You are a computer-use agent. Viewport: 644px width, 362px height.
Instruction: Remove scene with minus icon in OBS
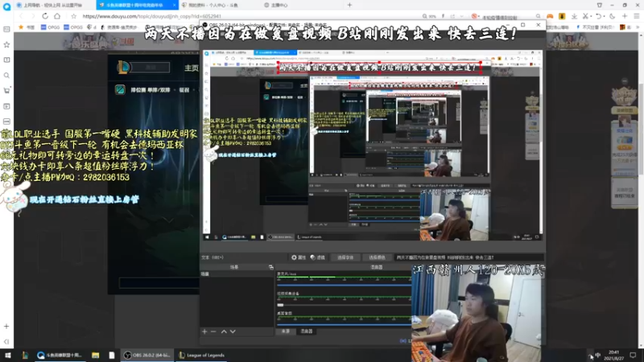pyautogui.click(x=213, y=331)
